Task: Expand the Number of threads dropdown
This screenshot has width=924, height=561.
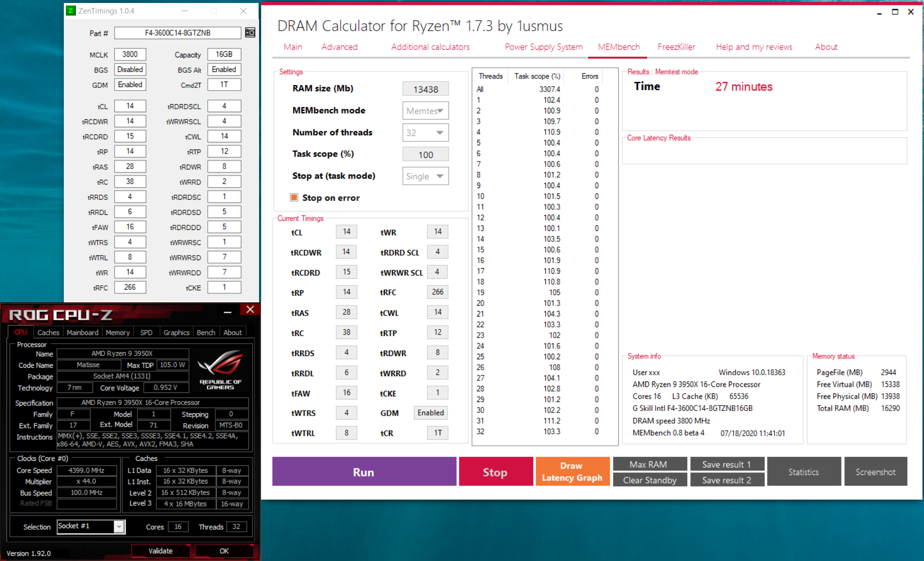Action: (x=426, y=133)
